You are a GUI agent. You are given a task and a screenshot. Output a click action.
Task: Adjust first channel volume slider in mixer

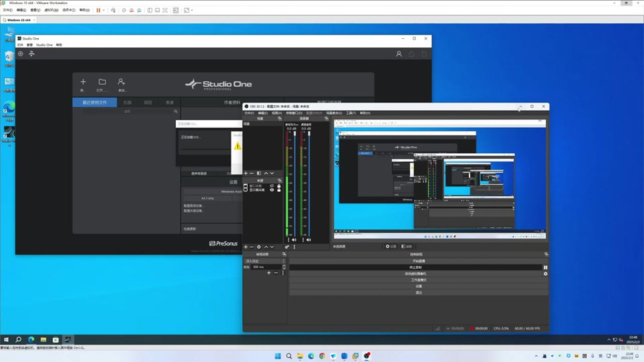[x=294, y=184]
